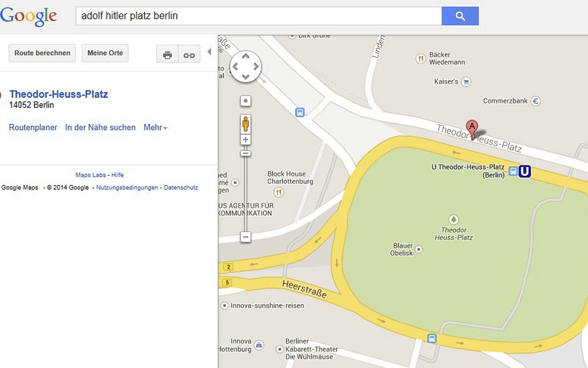The height and width of the screenshot is (368, 588).
Task: Click In der Nähe suchen link
Action: [x=100, y=128]
